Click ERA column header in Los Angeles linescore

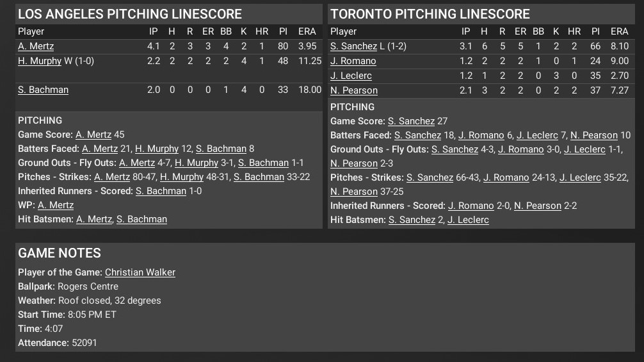click(307, 31)
